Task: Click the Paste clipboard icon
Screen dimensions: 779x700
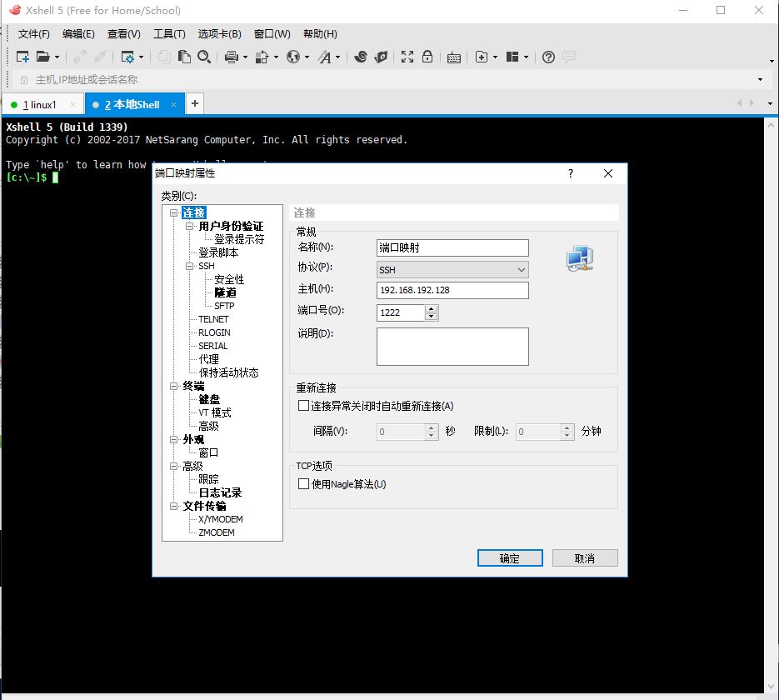Action: point(184,57)
